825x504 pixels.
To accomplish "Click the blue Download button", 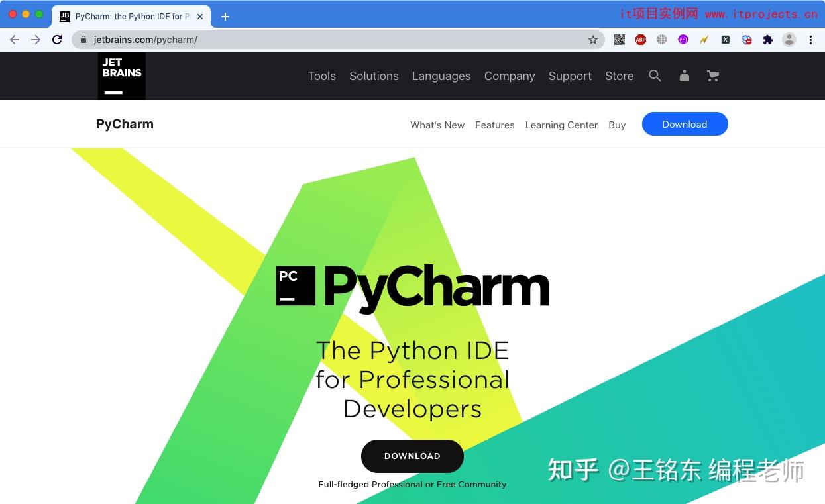I will (x=685, y=125).
